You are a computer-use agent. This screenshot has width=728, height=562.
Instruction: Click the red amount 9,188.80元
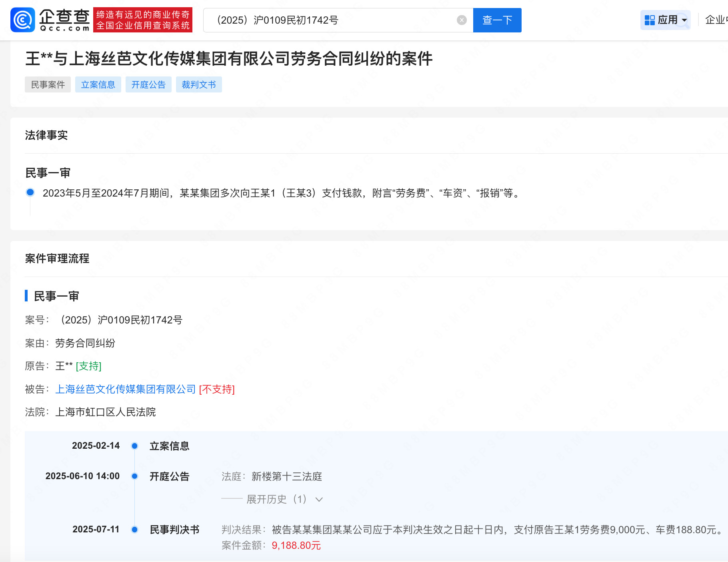(296, 545)
